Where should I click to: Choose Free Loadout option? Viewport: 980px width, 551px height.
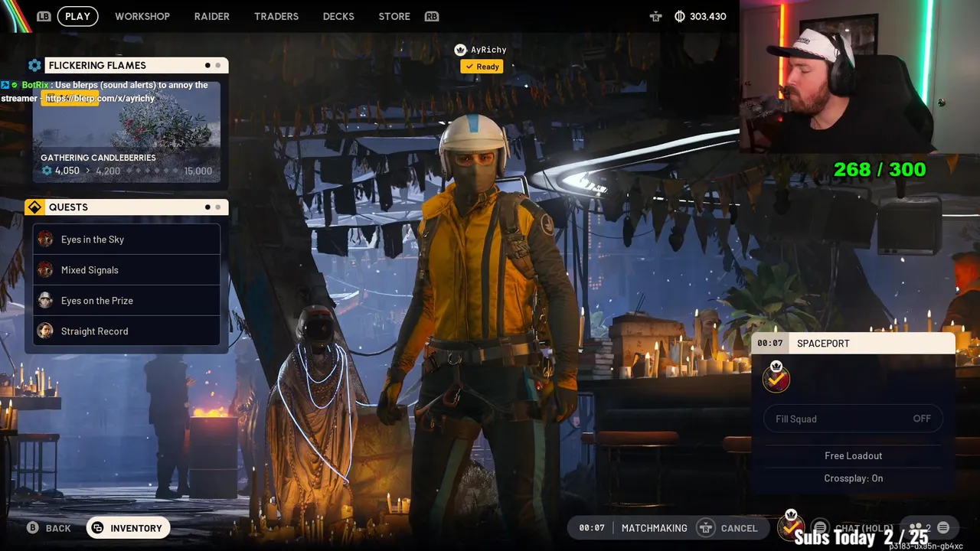853,455
